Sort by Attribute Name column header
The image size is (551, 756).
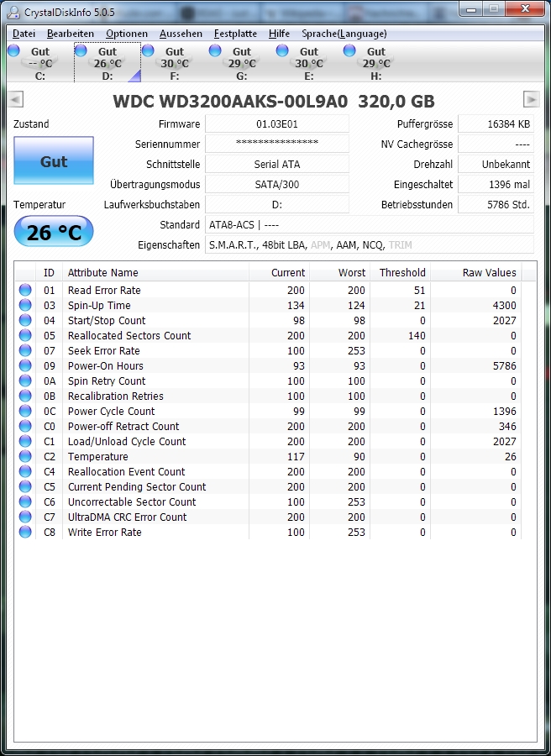tap(155, 272)
